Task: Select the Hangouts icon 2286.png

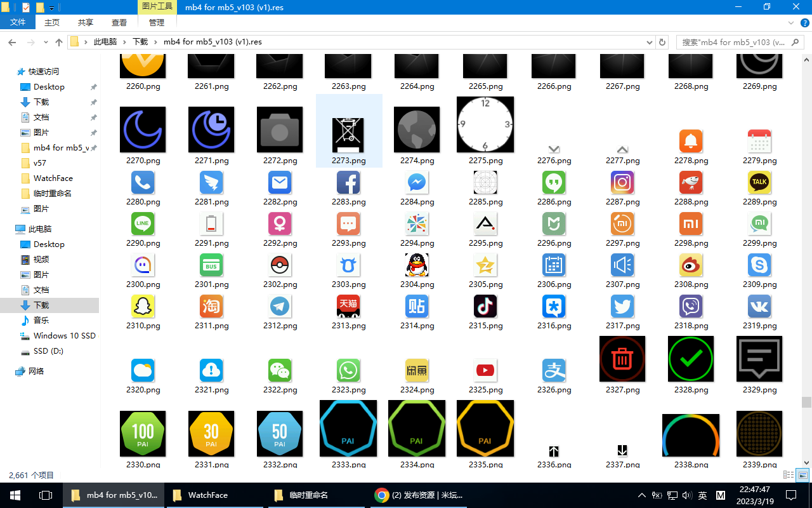Action: 554,182
